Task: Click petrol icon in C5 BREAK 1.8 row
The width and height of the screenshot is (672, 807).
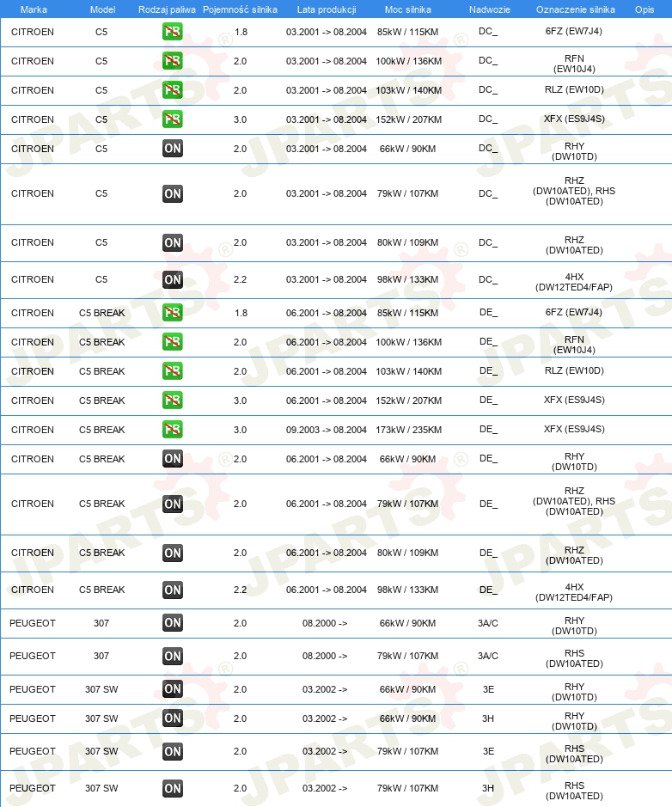Action: coord(173,313)
